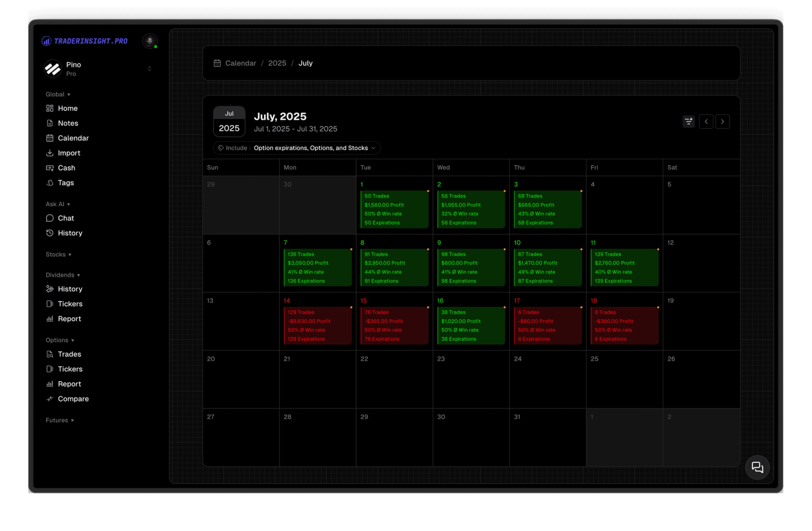
Task: Open the Include filter dropdown
Action: click(x=297, y=148)
